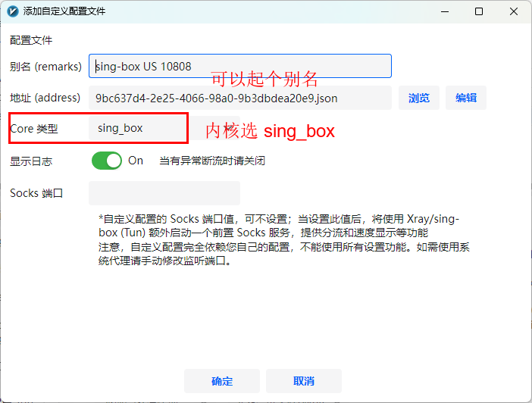Click the 别名 (remarks) label
The height and width of the screenshot is (403, 532).
pyautogui.click(x=45, y=66)
